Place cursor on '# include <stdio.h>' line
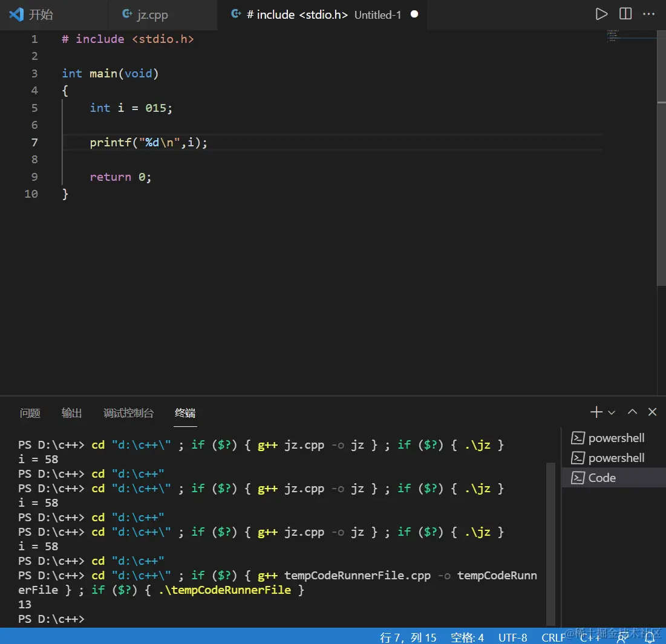 (x=128, y=39)
